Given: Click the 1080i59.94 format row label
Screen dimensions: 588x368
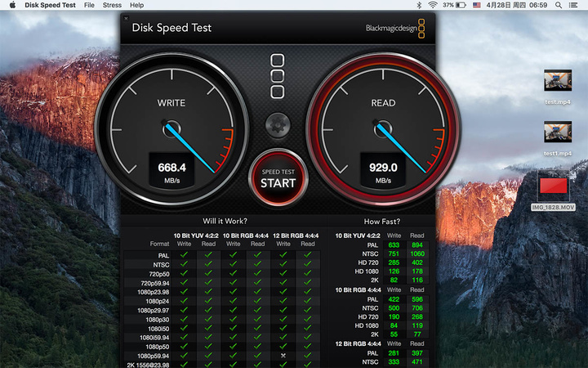Looking at the screenshot, I should 154,338.
